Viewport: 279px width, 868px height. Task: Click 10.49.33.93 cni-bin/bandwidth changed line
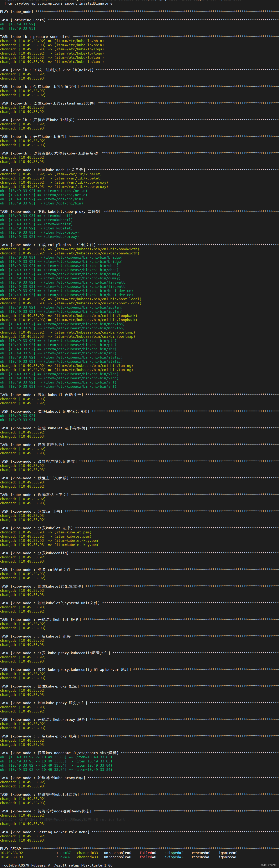point(69,249)
